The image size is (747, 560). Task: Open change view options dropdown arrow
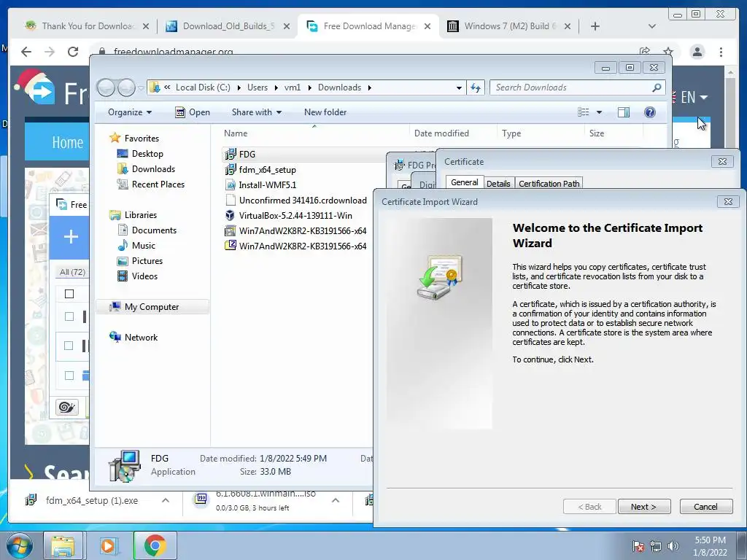pos(600,112)
